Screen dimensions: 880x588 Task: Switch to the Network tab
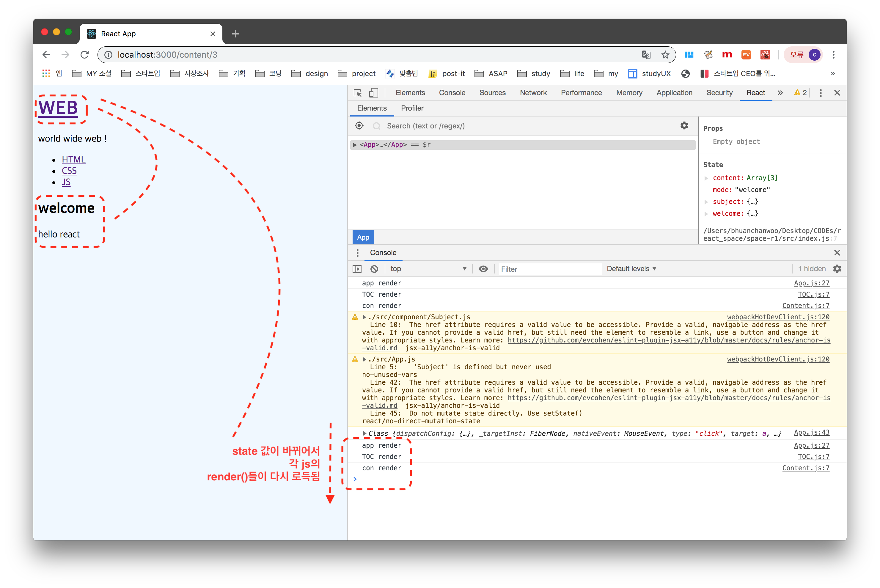coord(533,93)
